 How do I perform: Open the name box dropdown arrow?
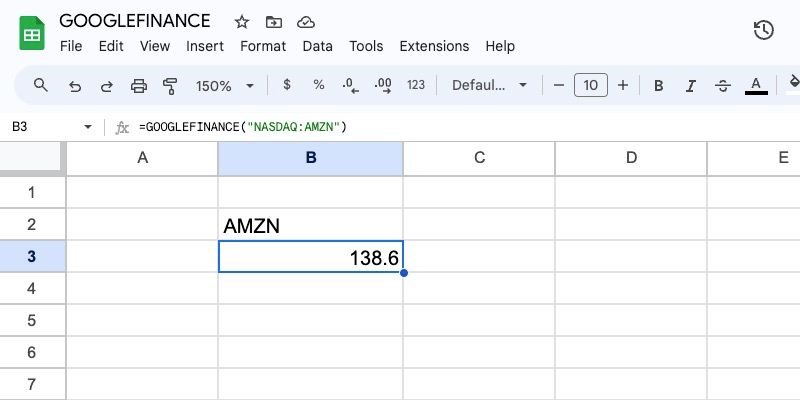pos(88,127)
